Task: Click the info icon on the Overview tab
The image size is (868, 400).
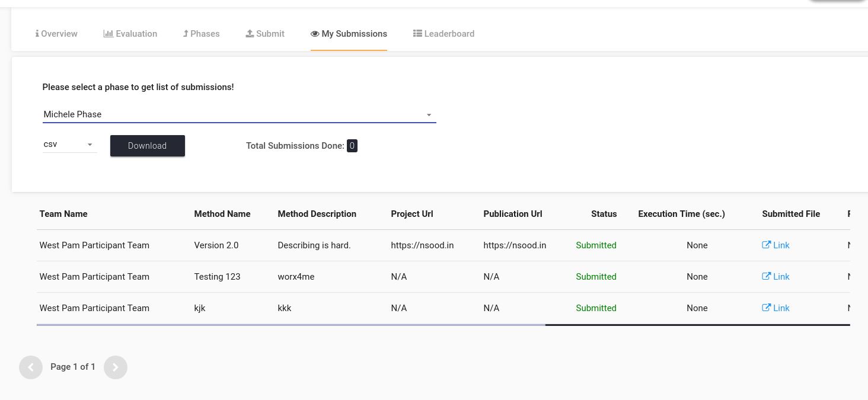Action: tap(37, 34)
